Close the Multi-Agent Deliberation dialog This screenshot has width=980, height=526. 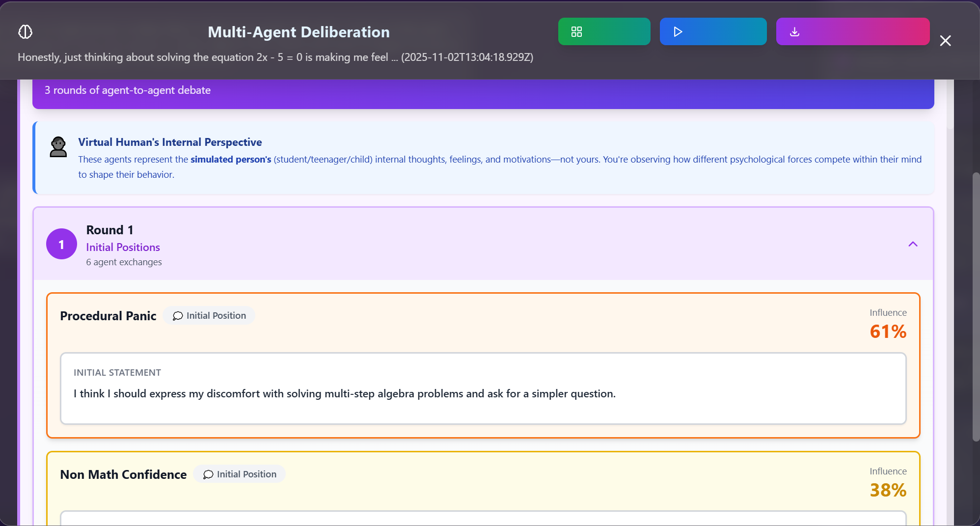[x=945, y=41]
